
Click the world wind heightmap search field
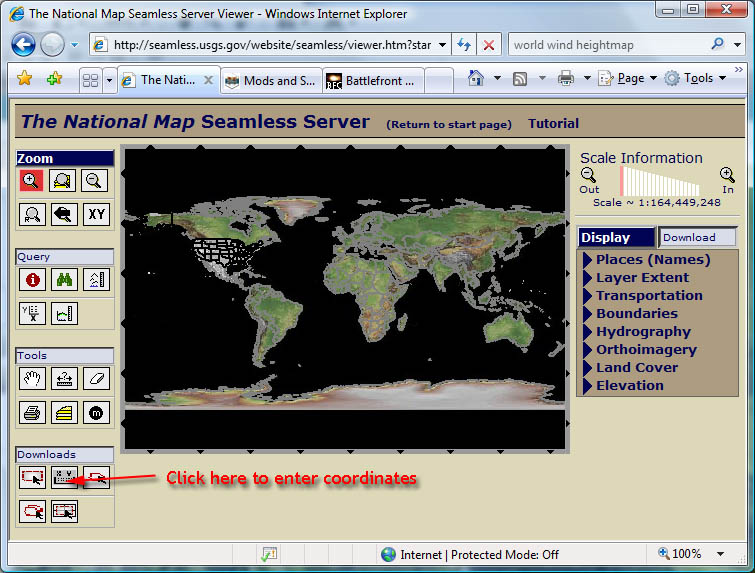point(608,45)
